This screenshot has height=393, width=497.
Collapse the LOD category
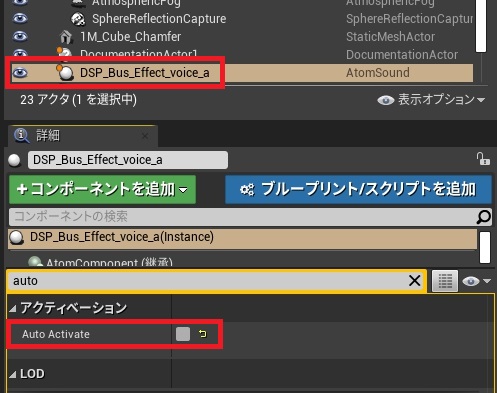click(x=13, y=375)
